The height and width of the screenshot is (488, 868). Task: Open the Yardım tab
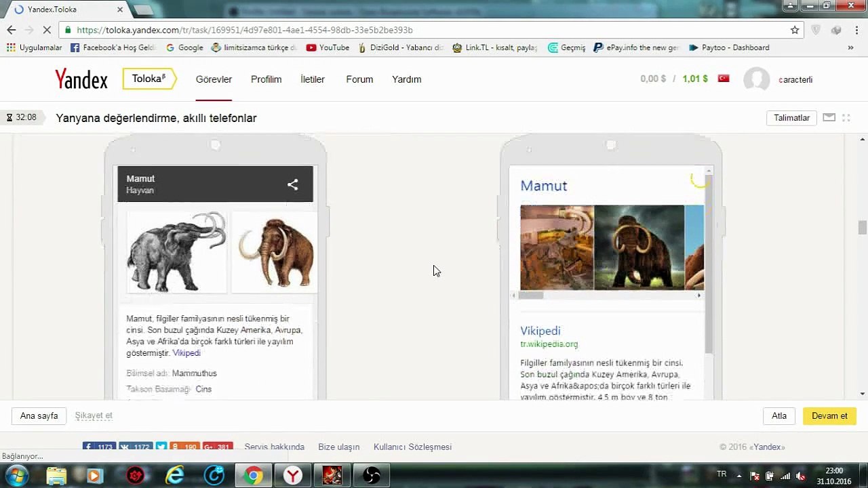(406, 79)
